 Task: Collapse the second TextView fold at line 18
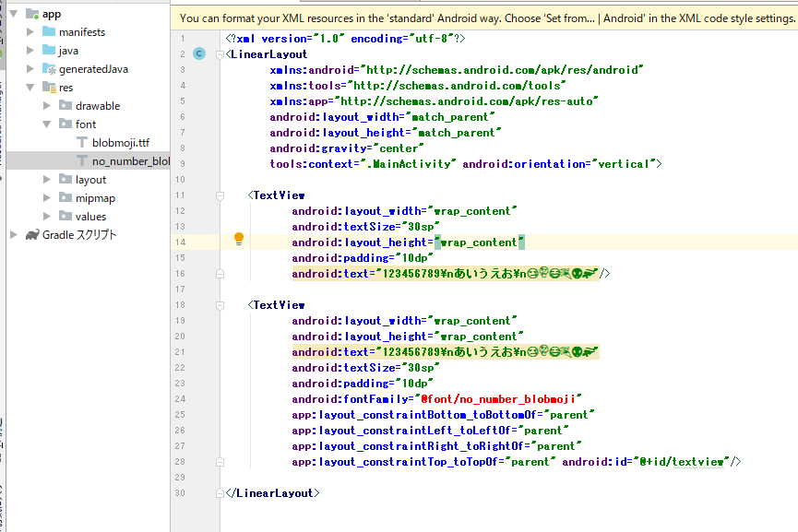(219, 304)
